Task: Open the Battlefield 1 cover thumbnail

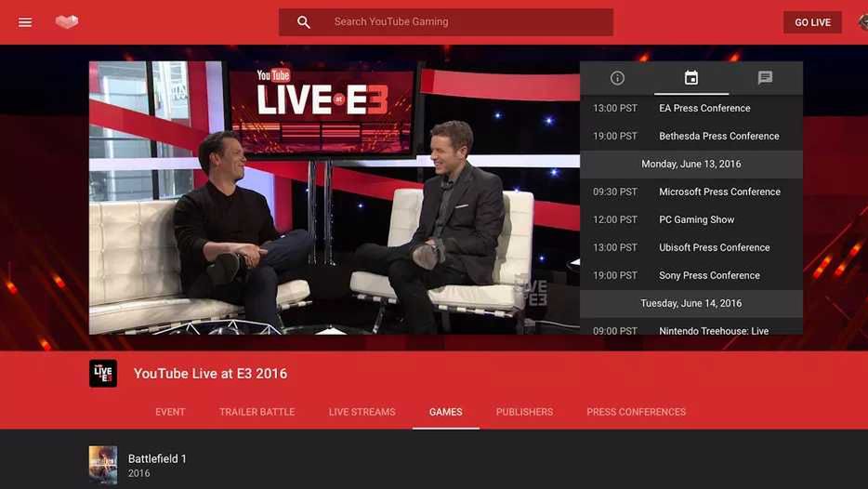Action: pos(103,465)
